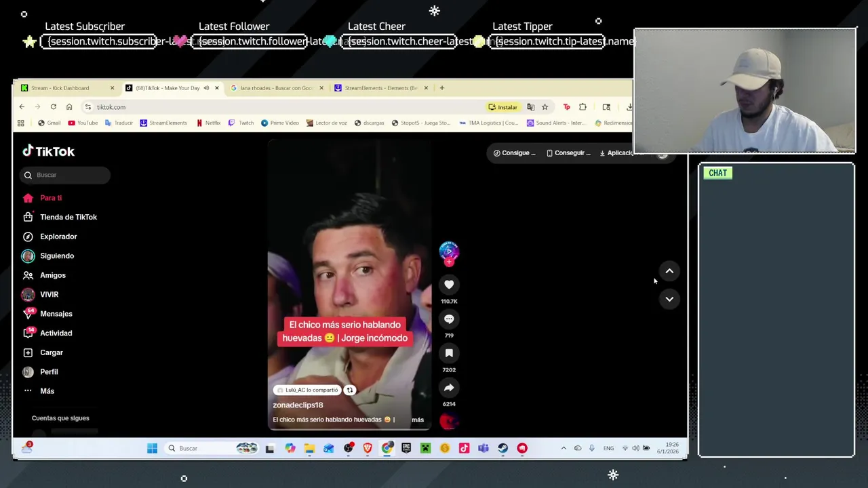Click the Instalar app button in address bar
Image resolution: width=868 pixels, height=488 pixels.
(503, 107)
